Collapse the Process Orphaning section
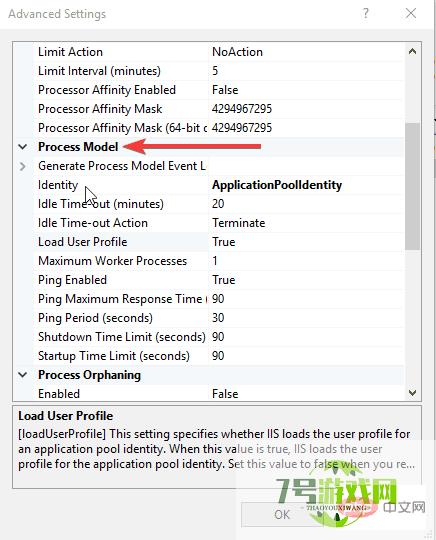436x540 pixels. [x=23, y=375]
